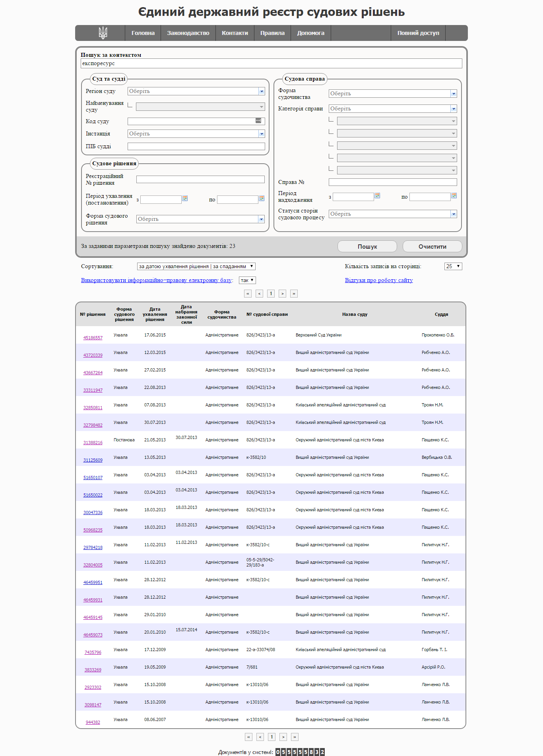
Task: Open the Сортування sorting dropdown
Action: tap(196, 267)
